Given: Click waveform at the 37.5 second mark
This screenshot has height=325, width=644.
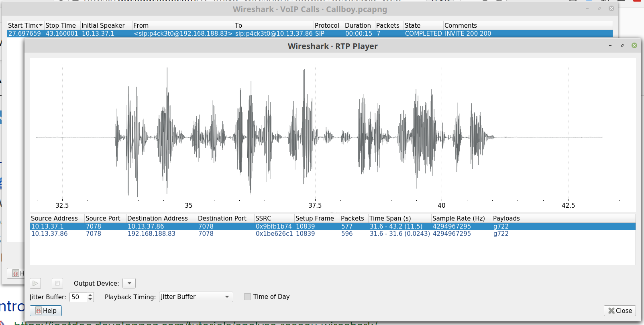Looking at the screenshot, I should pyautogui.click(x=315, y=137).
